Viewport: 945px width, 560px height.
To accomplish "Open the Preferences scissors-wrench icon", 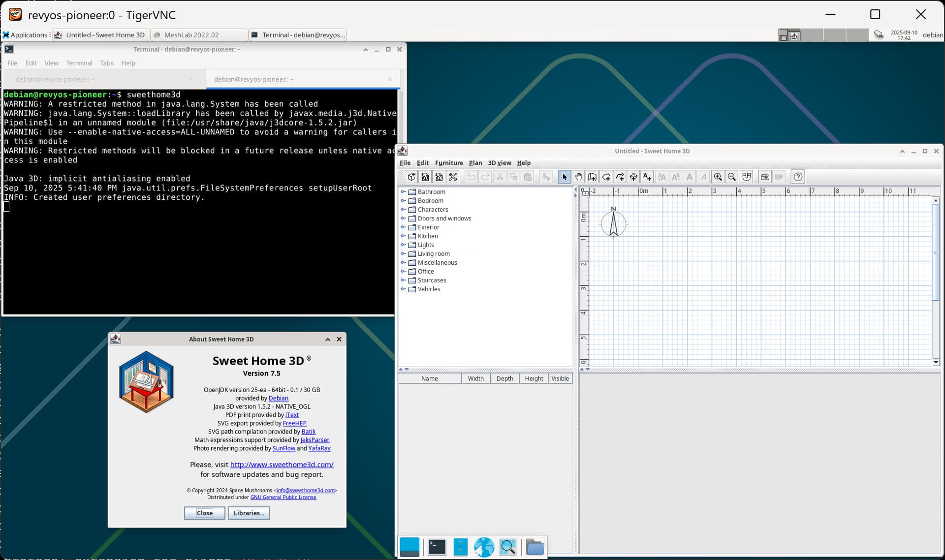I will [x=453, y=177].
